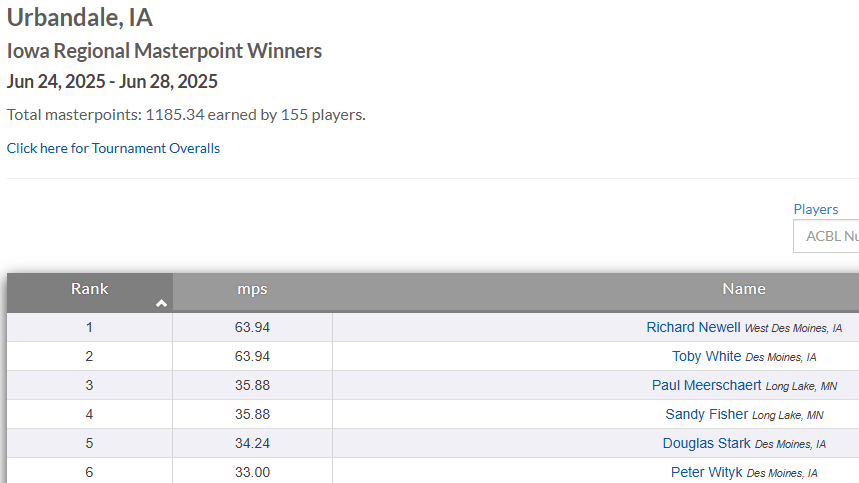Select the 33.00 mps cell
The height and width of the screenshot is (483, 859).
click(x=252, y=472)
